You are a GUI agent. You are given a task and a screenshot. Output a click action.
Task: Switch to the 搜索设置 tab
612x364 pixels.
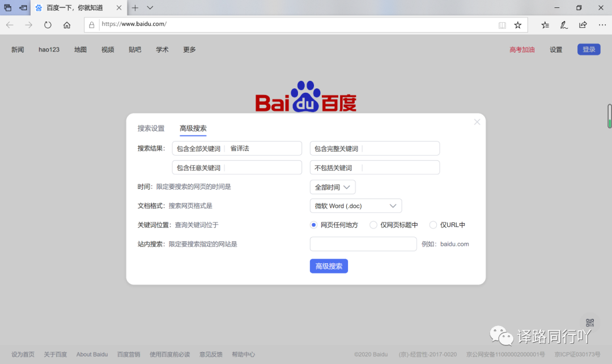(151, 128)
